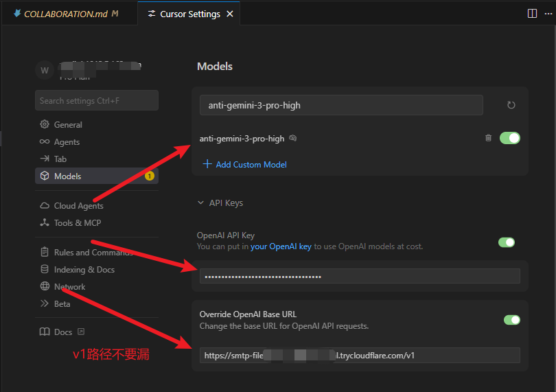The height and width of the screenshot is (392, 556).
Task: Refresh the models list
Action: pos(511,105)
